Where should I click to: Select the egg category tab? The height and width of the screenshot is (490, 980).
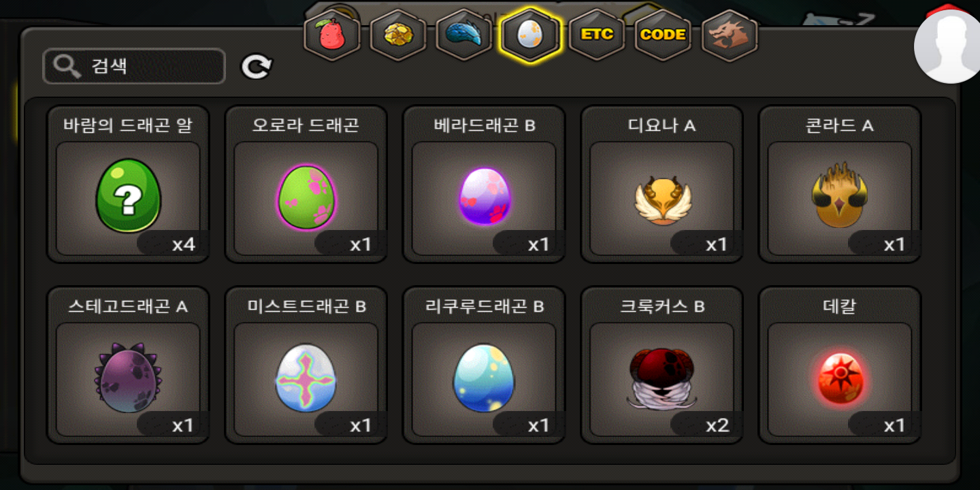(x=530, y=35)
